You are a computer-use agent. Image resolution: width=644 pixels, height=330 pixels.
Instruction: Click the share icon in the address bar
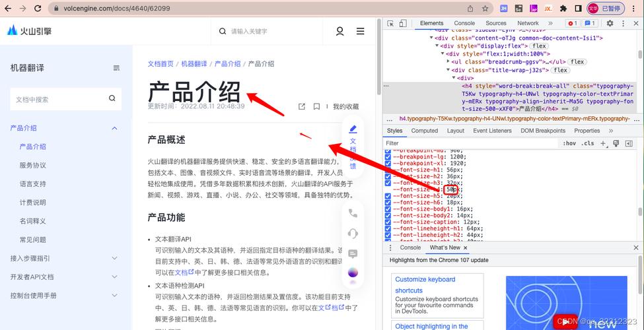pyautogui.click(x=470, y=8)
